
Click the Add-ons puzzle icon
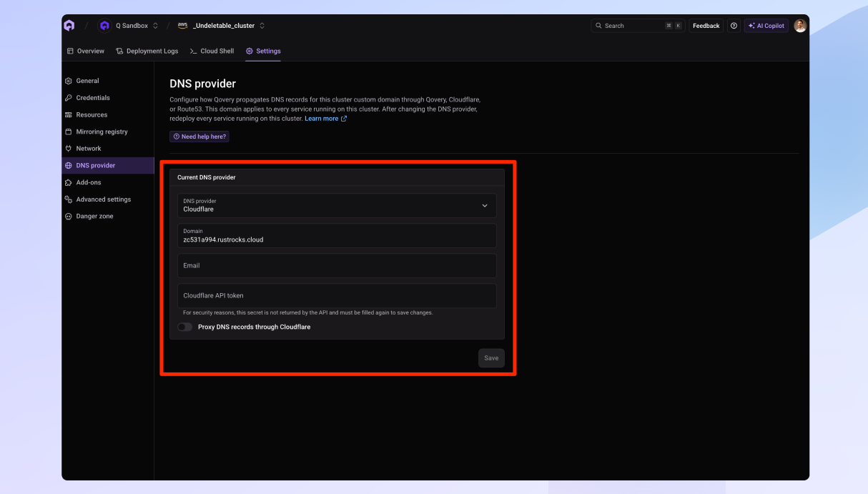(x=69, y=182)
